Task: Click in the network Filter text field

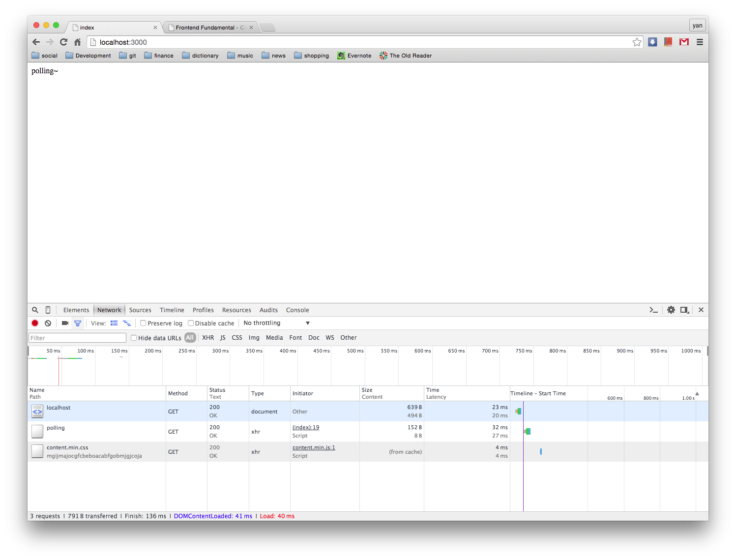Action: coord(78,338)
